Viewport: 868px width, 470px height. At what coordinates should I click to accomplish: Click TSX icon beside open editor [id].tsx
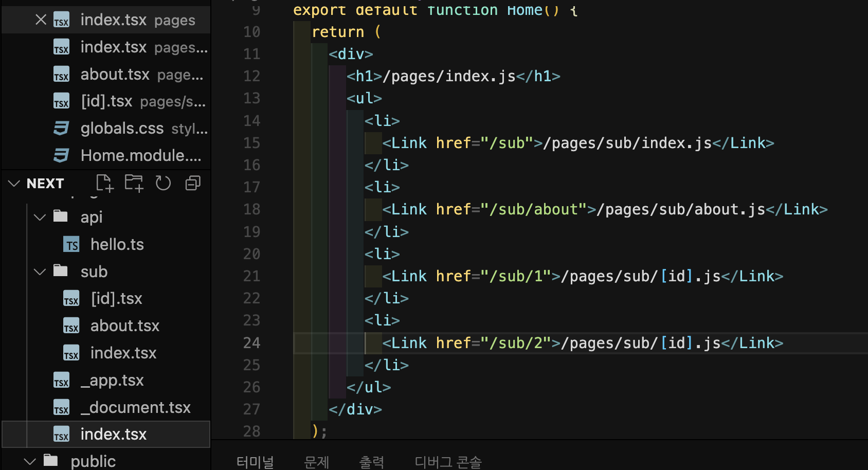pos(61,102)
